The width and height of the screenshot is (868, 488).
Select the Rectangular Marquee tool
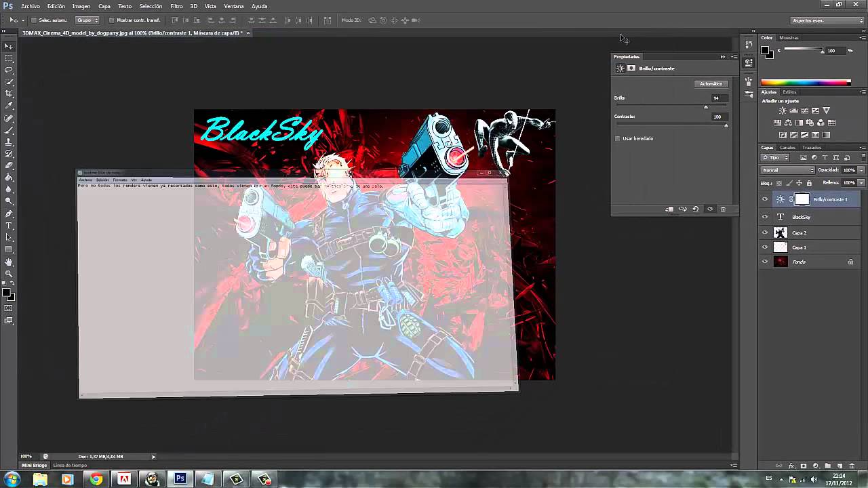pyautogui.click(x=9, y=58)
